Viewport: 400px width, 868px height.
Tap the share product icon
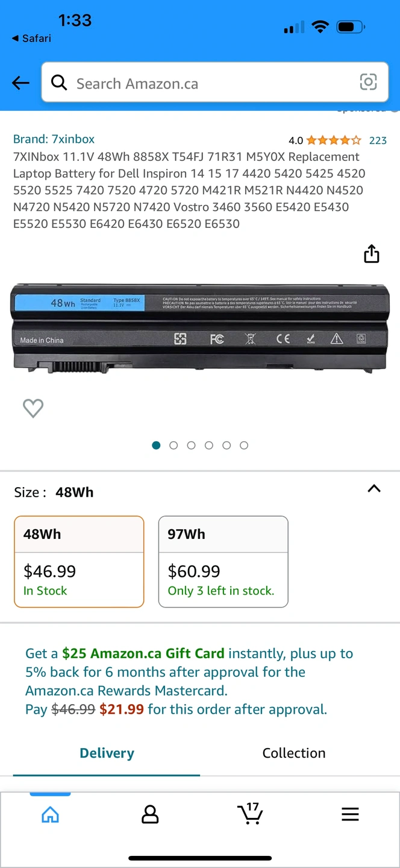pyautogui.click(x=372, y=254)
